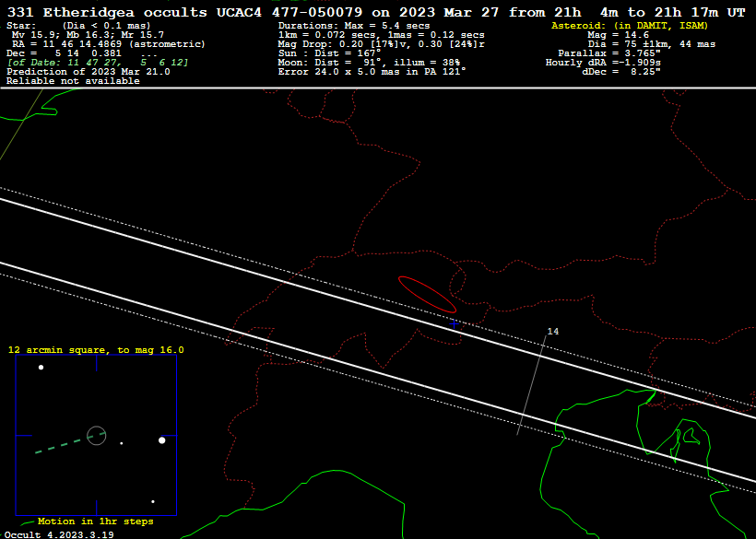Click the 'dDec = 8.25"' value
756x539 pixels.
pos(621,71)
